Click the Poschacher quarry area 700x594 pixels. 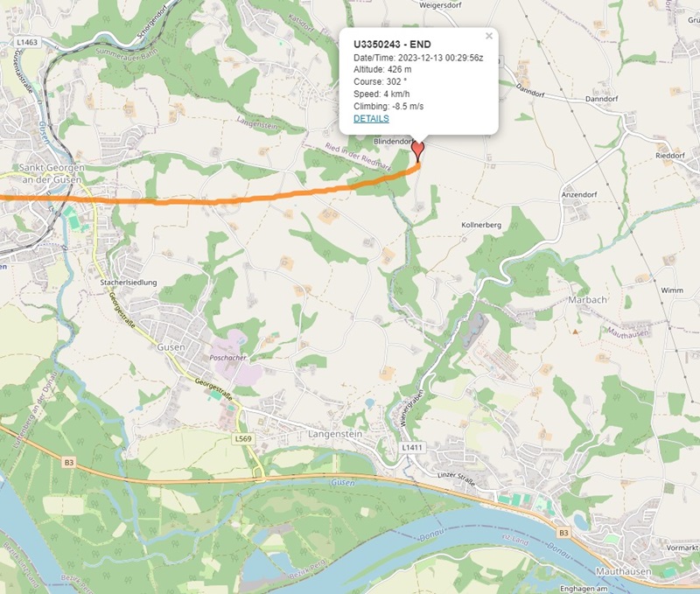click(x=232, y=359)
